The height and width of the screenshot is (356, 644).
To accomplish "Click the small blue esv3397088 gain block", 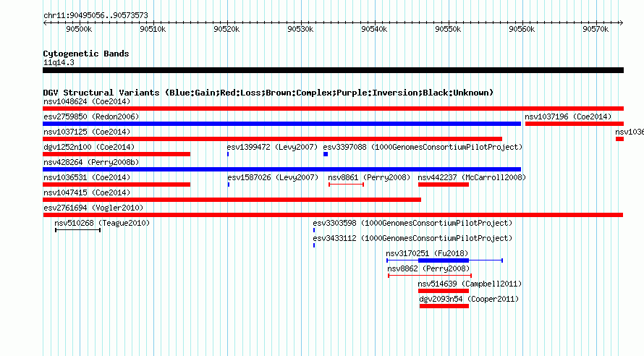I will 326,154.
